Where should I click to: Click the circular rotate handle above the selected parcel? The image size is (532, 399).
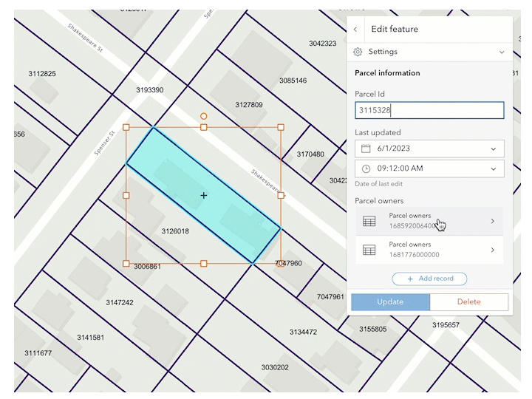coord(204,117)
